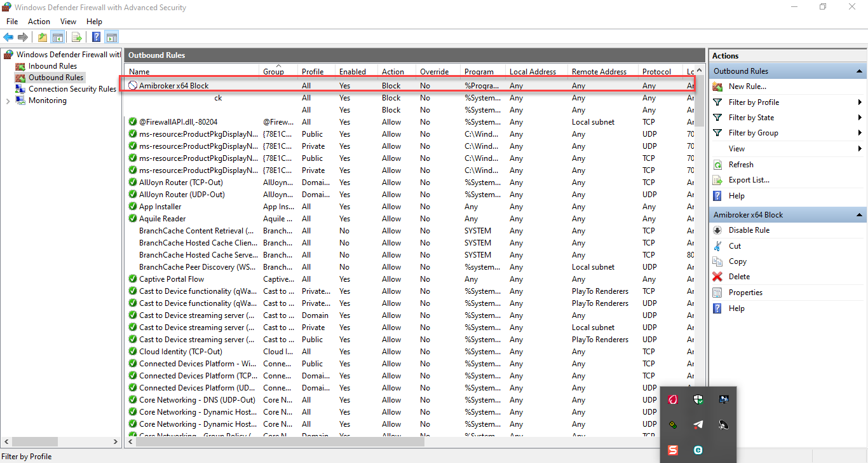Open the View menu in menu bar

pos(68,22)
